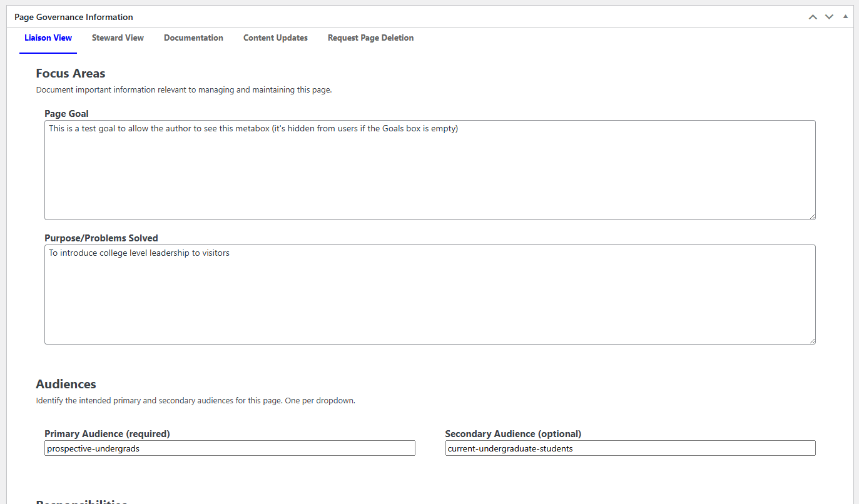
Task: Go to Request Page Deletion tab
Action: 370,38
